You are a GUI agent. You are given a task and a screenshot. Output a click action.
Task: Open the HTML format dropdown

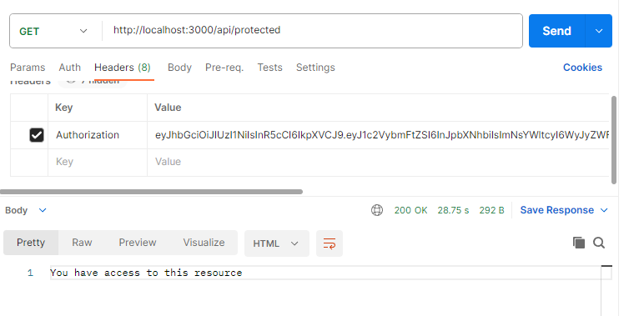(x=276, y=243)
